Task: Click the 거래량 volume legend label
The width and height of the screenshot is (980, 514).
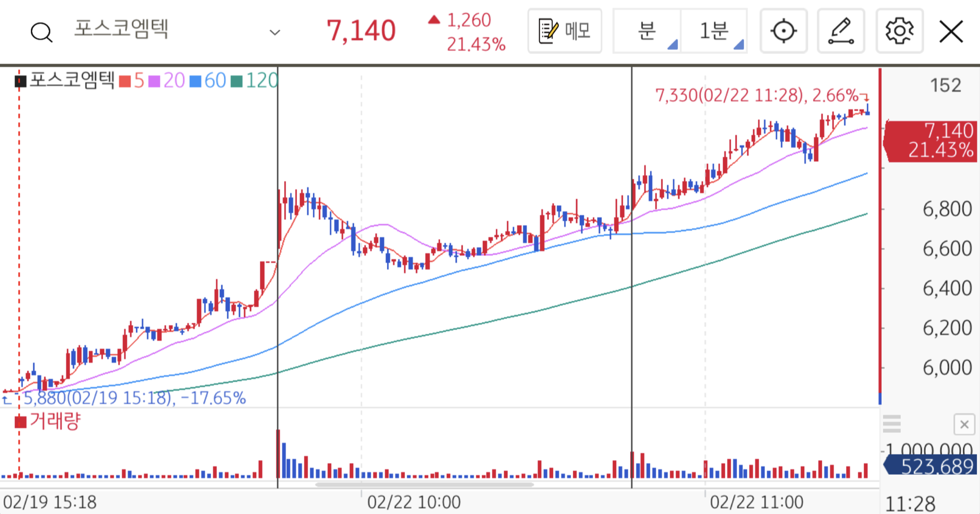Action: pos(55,421)
